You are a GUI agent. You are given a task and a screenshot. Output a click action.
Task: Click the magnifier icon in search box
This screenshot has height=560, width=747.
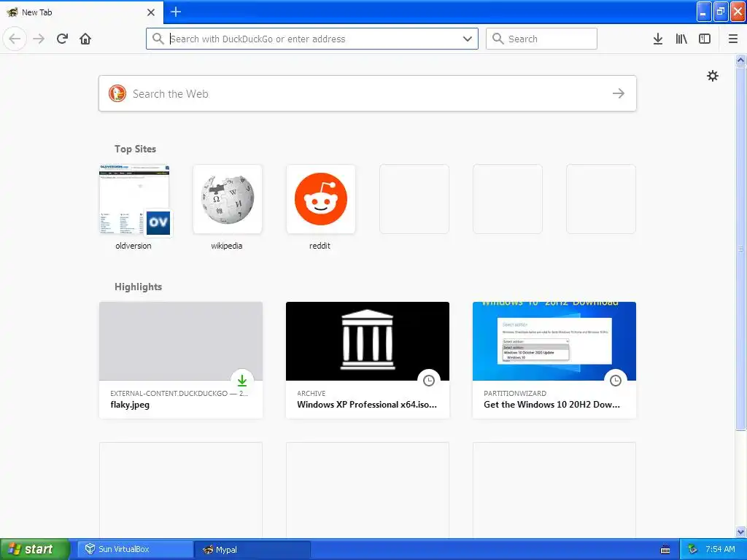[498, 39]
